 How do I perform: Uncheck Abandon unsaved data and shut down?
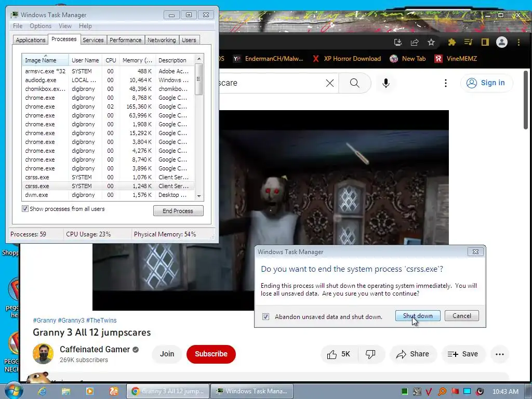click(265, 316)
